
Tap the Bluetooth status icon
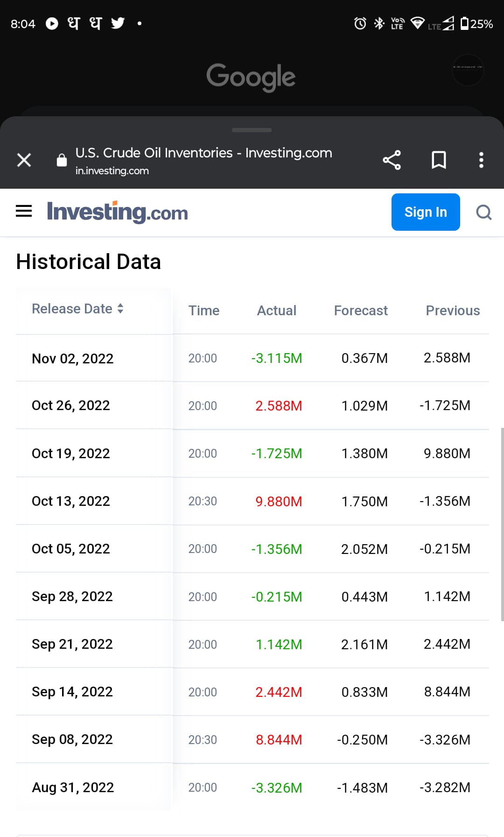pyautogui.click(x=379, y=23)
